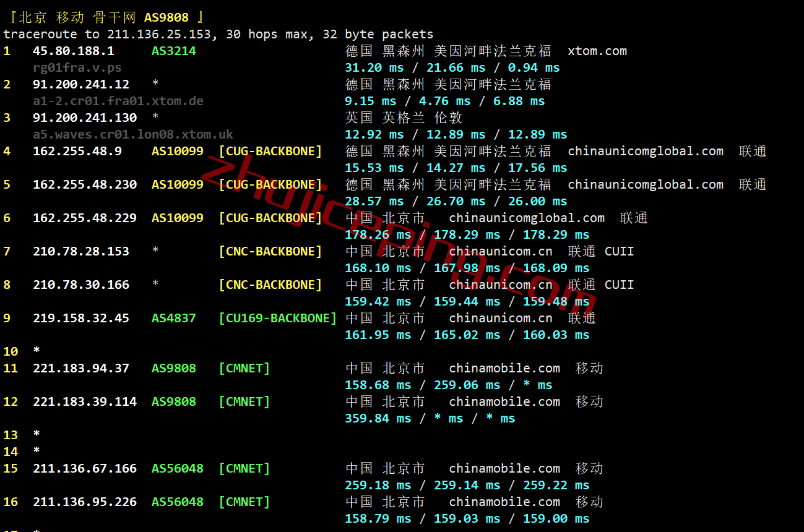This screenshot has width=804, height=532.
Task: Click the 英国 英格兰 伦敦 location text
Action: (x=404, y=118)
